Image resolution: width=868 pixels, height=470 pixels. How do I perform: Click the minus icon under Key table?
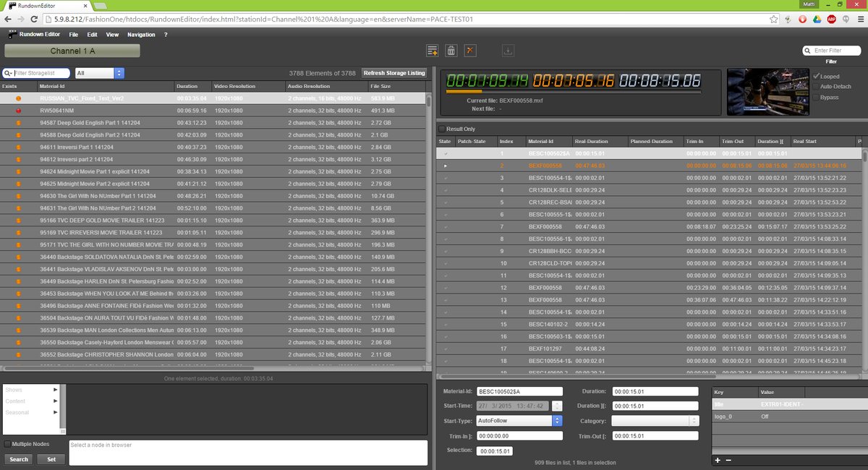728,460
